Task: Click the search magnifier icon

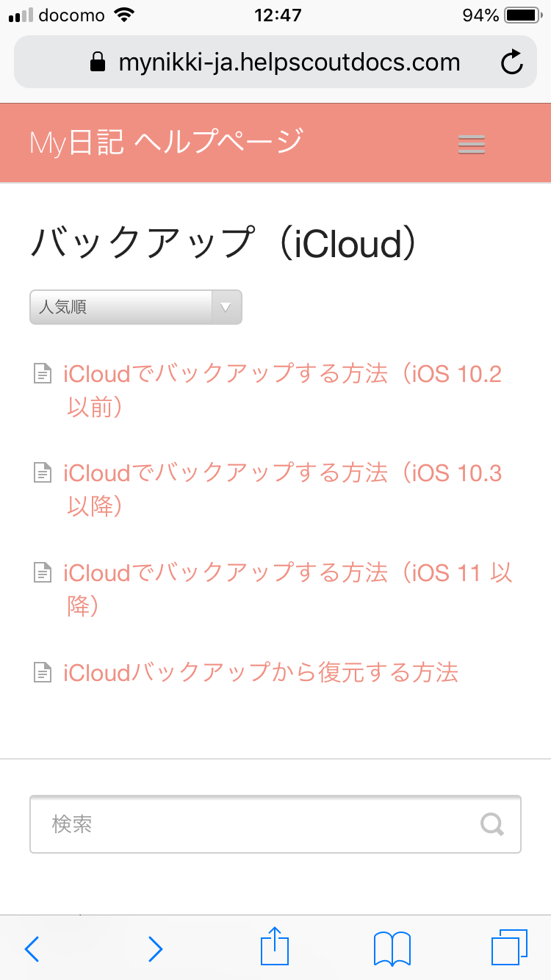Action: pyautogui.click(x=492, y=824)
